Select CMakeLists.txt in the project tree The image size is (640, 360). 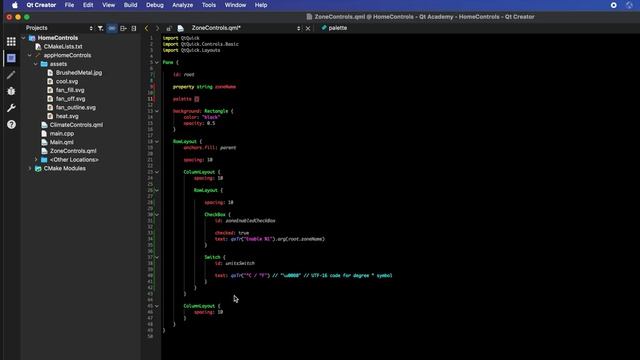[x=63, y=47]
